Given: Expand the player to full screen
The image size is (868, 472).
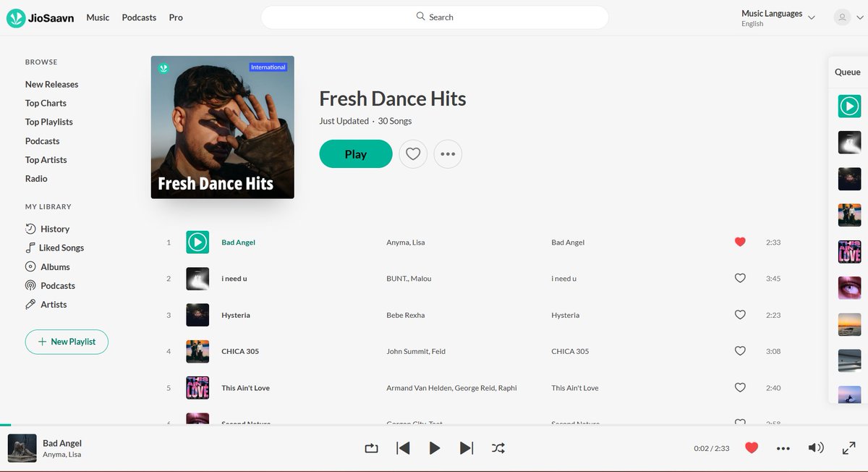Looking at the screenshot, I should pos(849,448).
